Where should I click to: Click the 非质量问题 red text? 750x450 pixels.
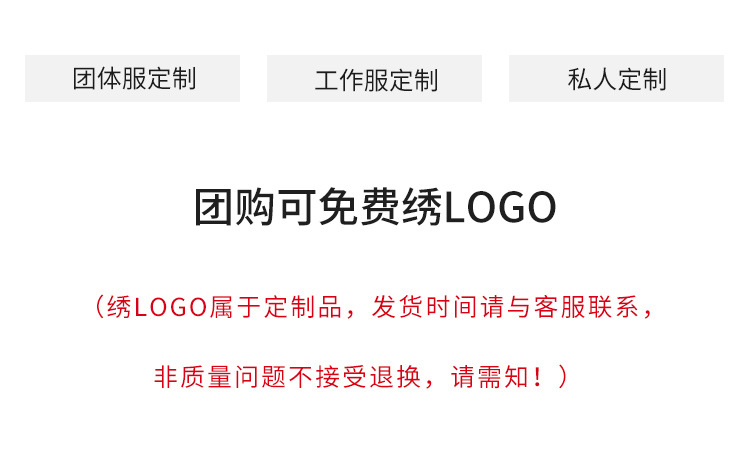[220, 377]
